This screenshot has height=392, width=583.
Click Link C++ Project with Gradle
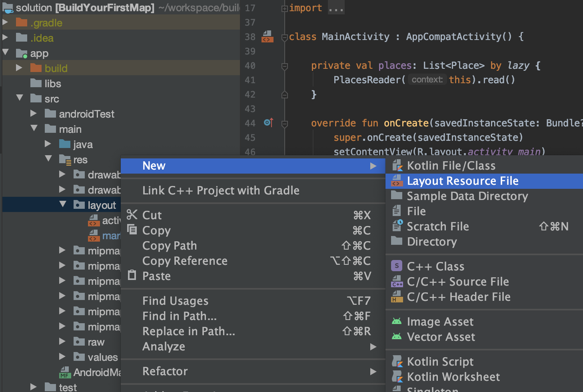click(221, 190)
